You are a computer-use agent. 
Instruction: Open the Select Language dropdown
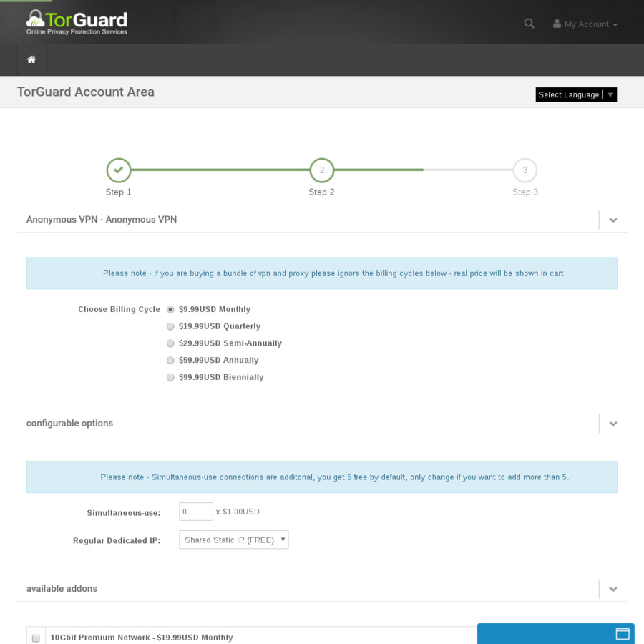[x=576, y=94]
